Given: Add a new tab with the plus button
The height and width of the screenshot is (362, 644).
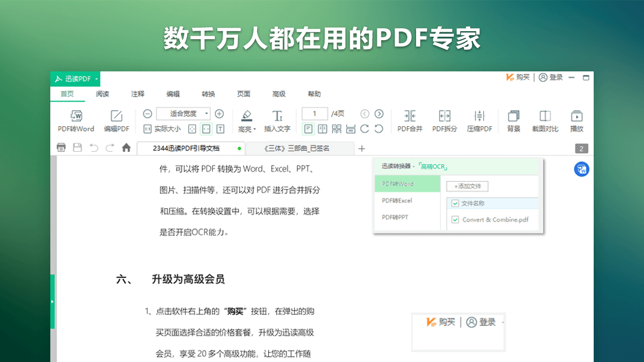Looking at the screenshot, I should pyautogui.click(x=361, y=148).
